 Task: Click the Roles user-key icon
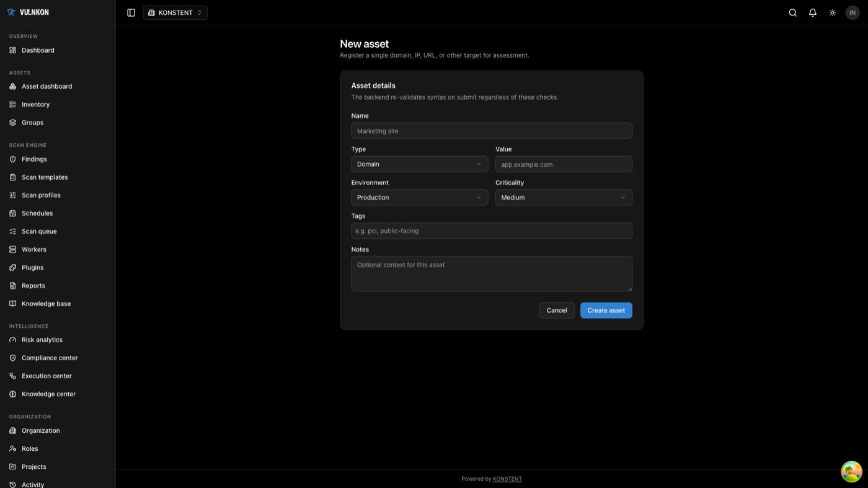[12, 448]
